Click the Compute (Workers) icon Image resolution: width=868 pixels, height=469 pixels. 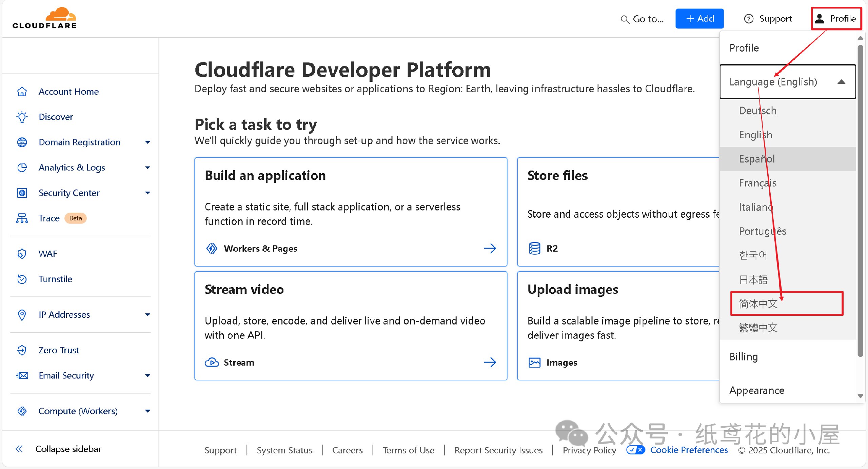(22, 411)
